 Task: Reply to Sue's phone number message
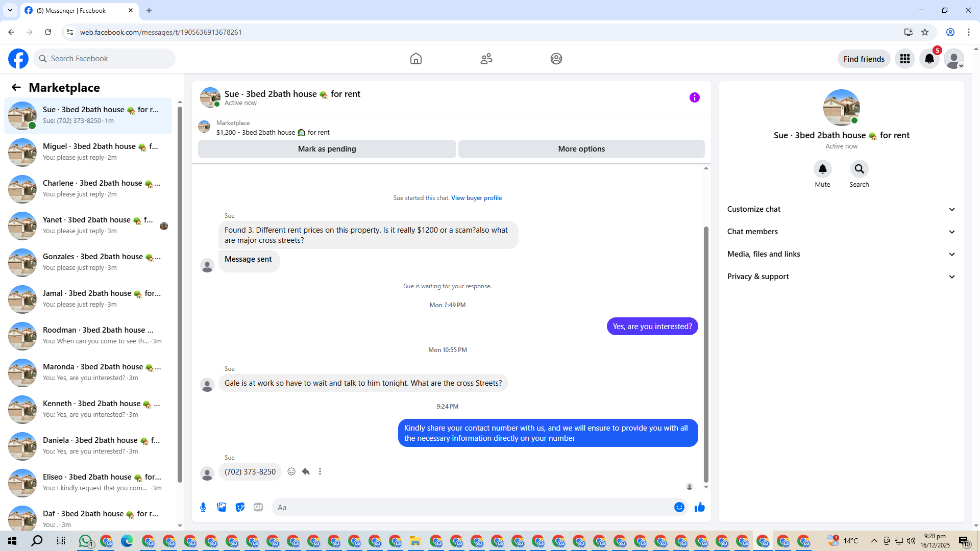coord(306,471)
